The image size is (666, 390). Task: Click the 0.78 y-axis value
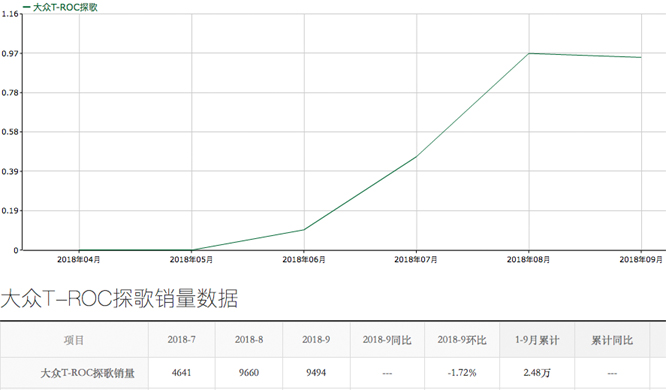click(x=10, y=93)
